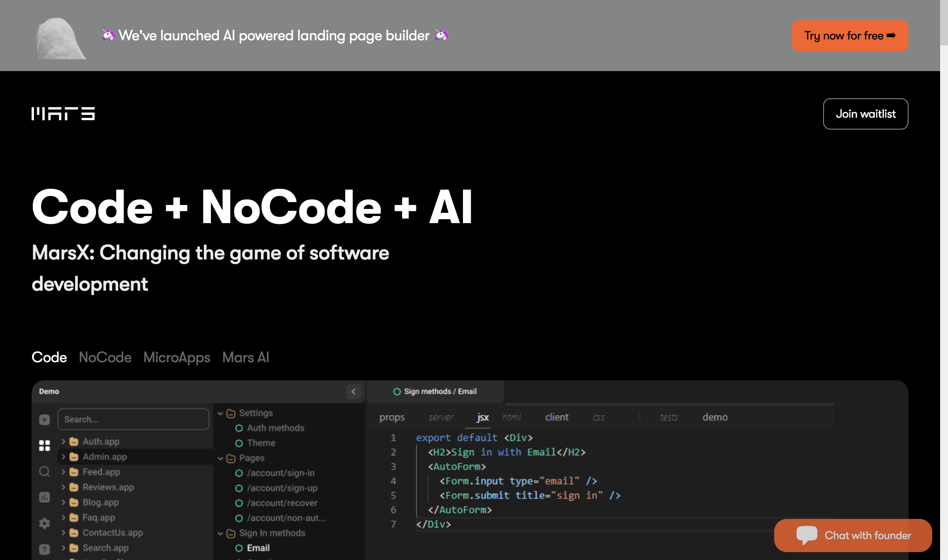Click the Faq.app folder icon
This screenshot has width=948, height=560.
(74, 517)
